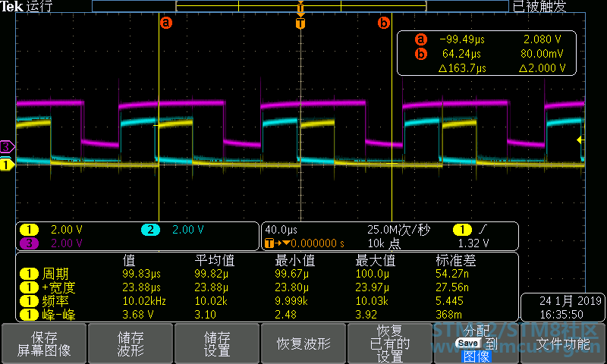The image size is (607, 364).
Task: Click trigger level arrow on right edge
Action: tap(580, 140)
